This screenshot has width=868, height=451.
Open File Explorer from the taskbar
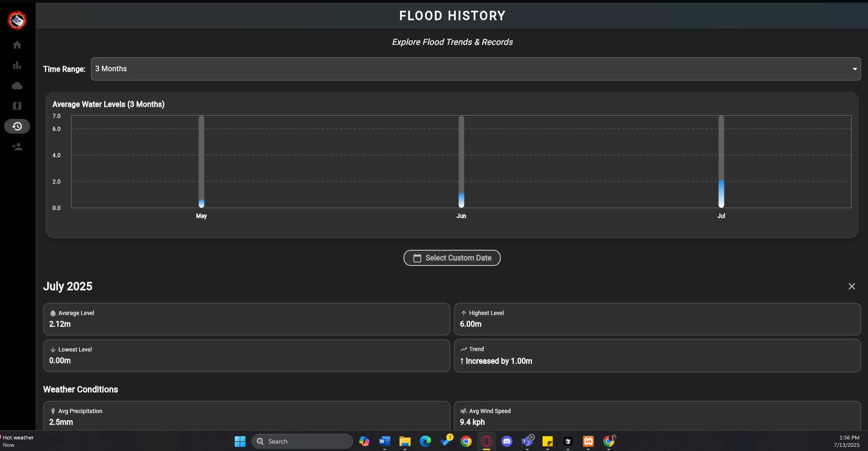click(405, 441)
